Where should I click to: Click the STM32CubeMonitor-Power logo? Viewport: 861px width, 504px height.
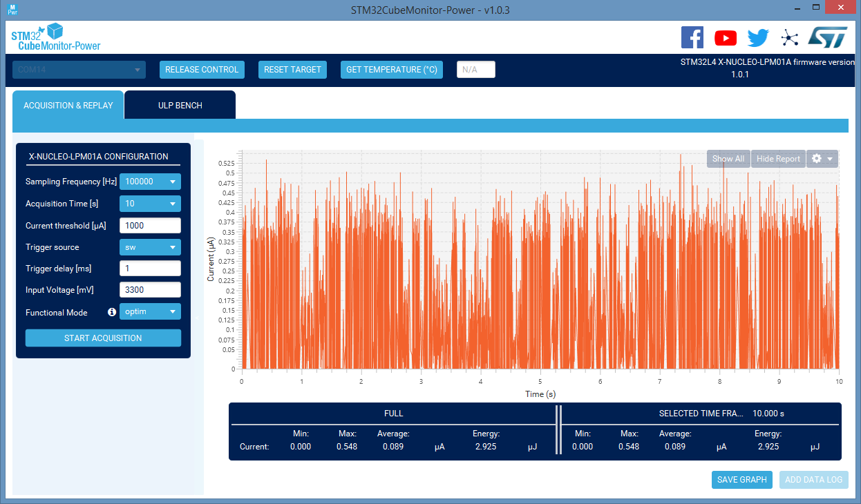point(55,38)
